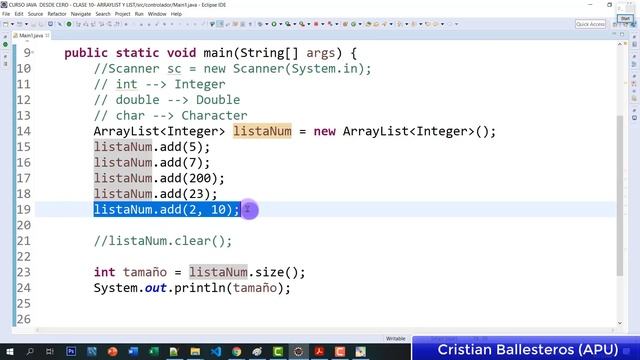The height and width of the screenshot is (360, 640).
Task: Open Windows search from taskbar
Action: coord(30,351)
